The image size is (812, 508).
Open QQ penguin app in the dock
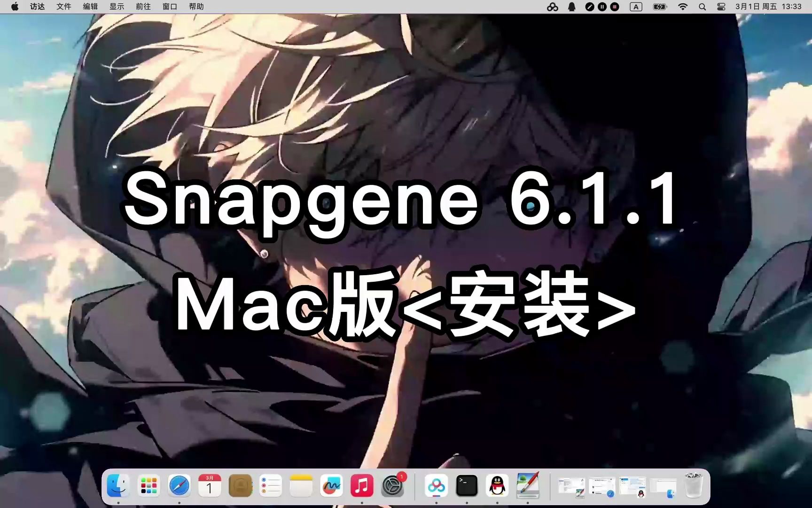coord(497,486)
